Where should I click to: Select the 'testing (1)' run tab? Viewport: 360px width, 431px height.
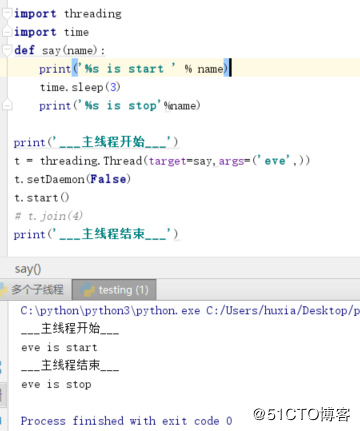point(114,289)
